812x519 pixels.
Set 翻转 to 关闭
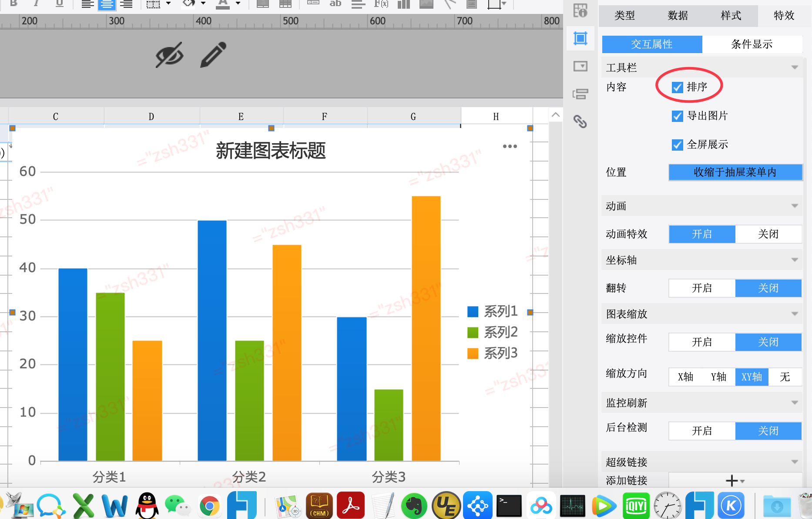pyautogui.click(x=768, y=288)
